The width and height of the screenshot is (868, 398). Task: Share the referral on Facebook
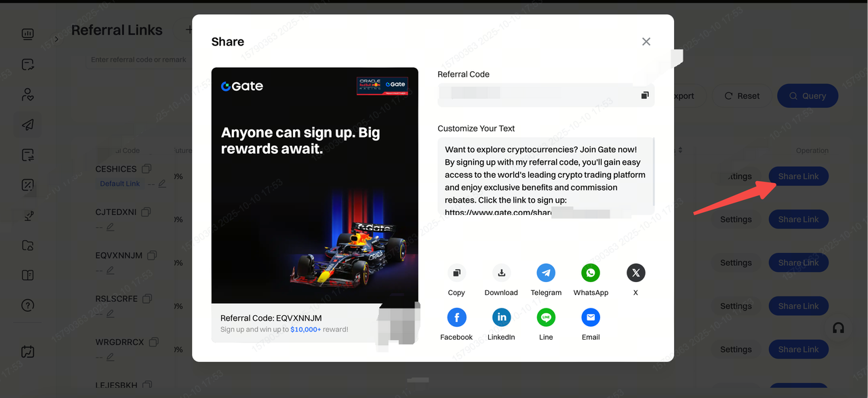pyautogui.click(x=456, y=317)
